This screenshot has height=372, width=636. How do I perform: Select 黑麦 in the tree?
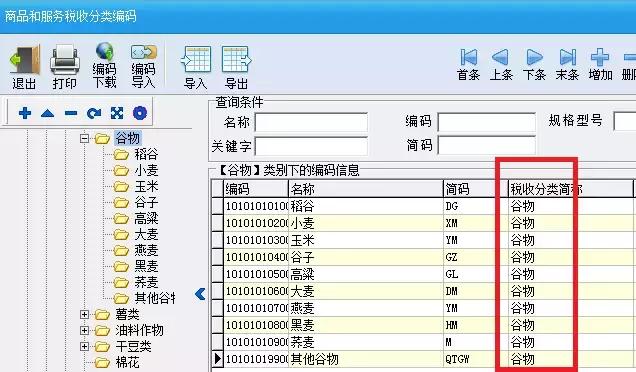146,266
